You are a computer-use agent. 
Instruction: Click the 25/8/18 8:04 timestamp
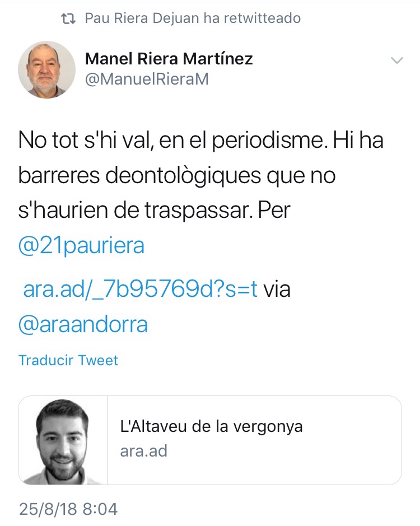(68, 509)
